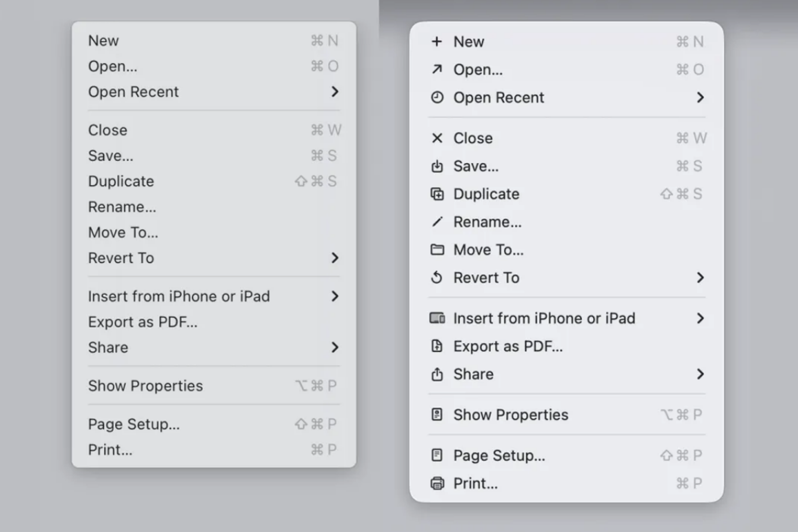This screenshot has height=532, width=798.
Task: Click the printer icon beside Print
Action: (437, 483)
